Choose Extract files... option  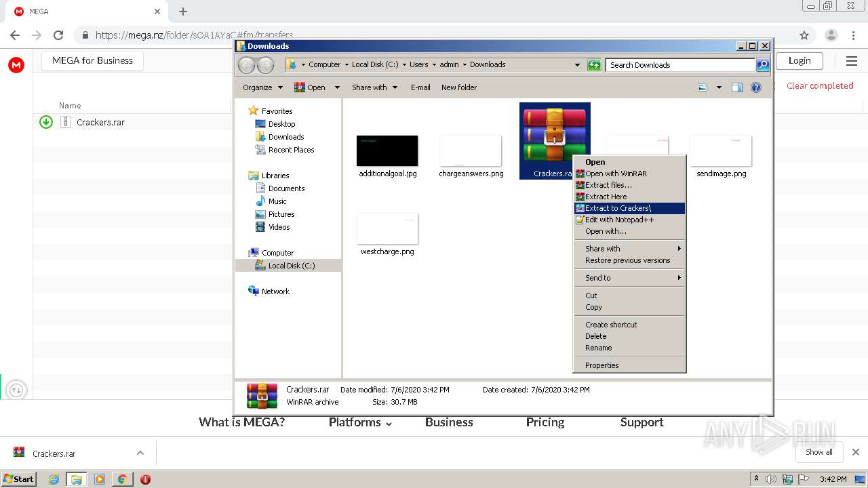[629, 185]
